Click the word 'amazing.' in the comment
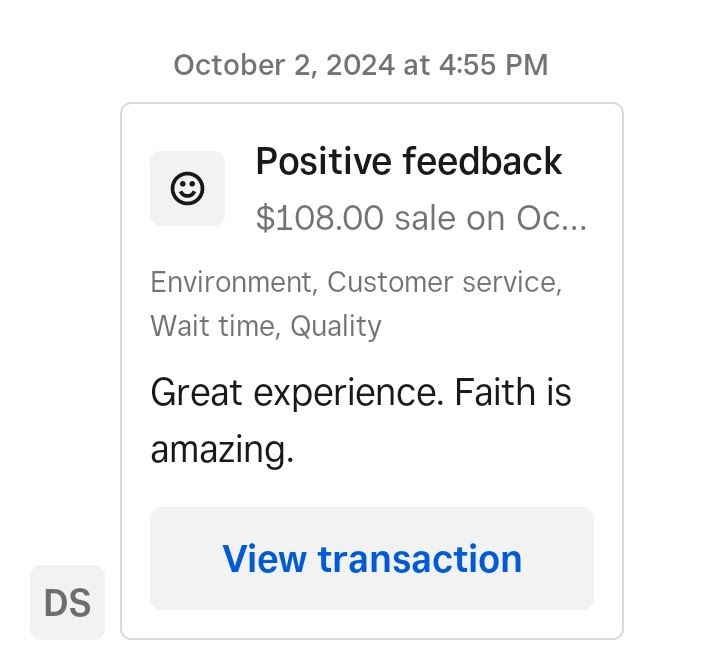Viewport: 720px width, 652px height. click(222, 450)
